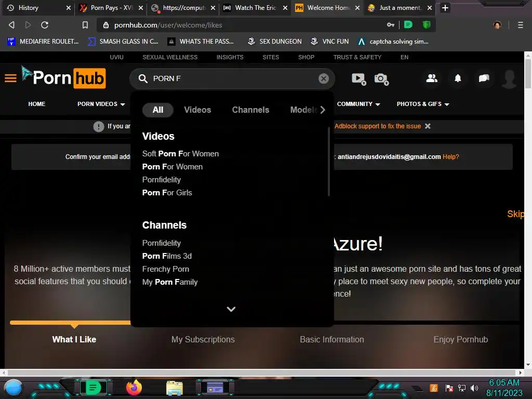The width and height of the screenshot is (532, 399).
Task: Expand more suggestions with the down chevron
Action: pos(231,309)
